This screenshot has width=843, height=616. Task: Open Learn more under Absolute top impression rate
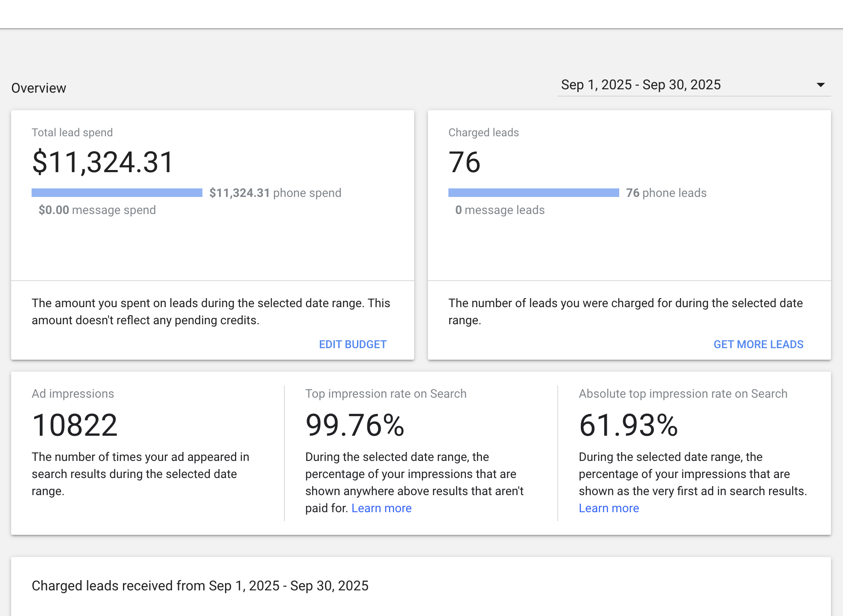[x=609, y=508]
